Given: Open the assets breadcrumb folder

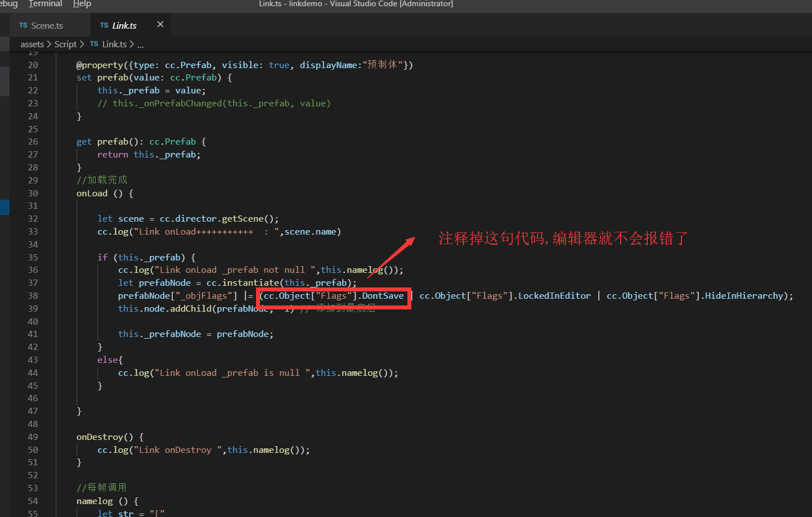Looking at the screenshot, I should (32, 44).
